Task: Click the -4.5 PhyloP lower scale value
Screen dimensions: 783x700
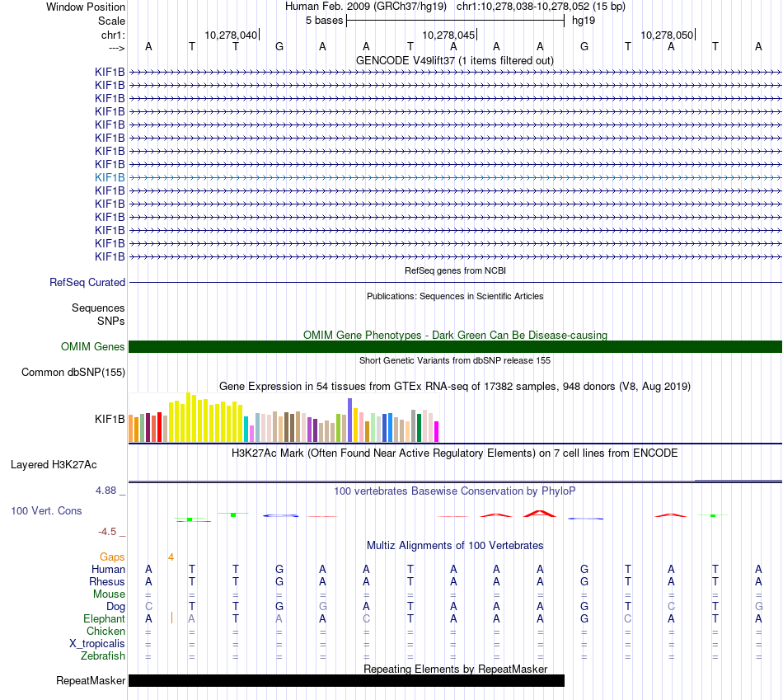Action: click(107, 532)
